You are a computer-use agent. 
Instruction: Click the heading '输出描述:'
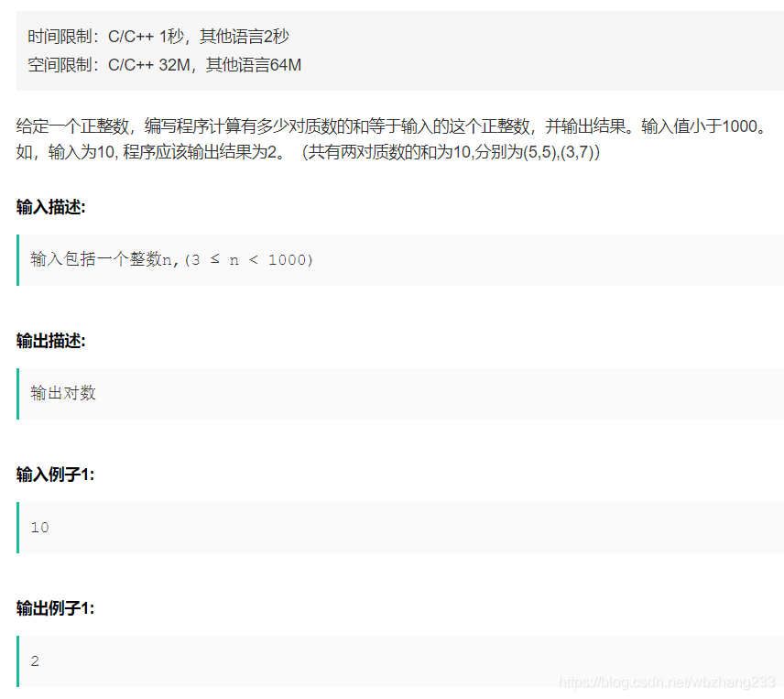tap(50, 341)
